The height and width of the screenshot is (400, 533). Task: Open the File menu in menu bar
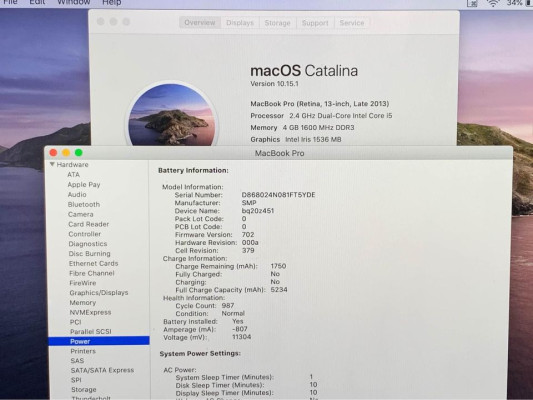10,2
